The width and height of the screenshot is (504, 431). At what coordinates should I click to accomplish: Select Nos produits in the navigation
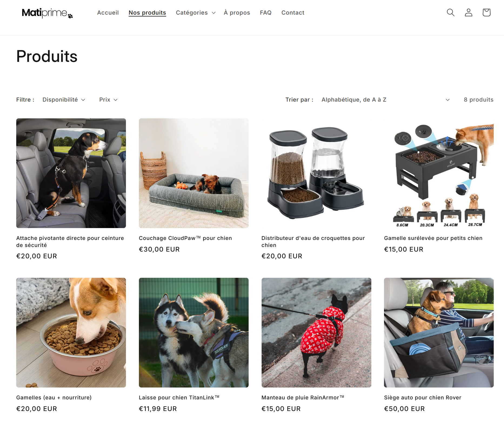pos(147,13)
